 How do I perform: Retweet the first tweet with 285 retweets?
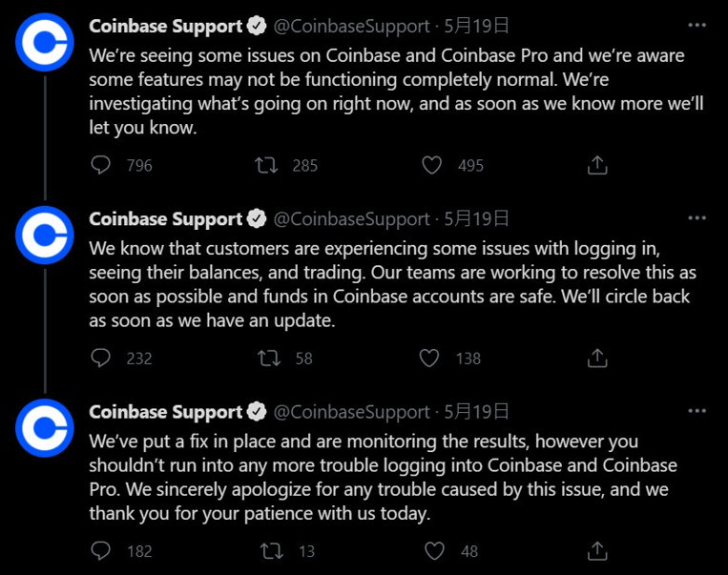tap(266, 165)
